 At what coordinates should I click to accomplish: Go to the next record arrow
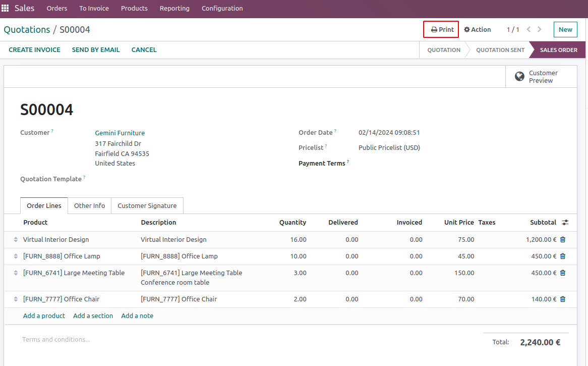(540, 30)
